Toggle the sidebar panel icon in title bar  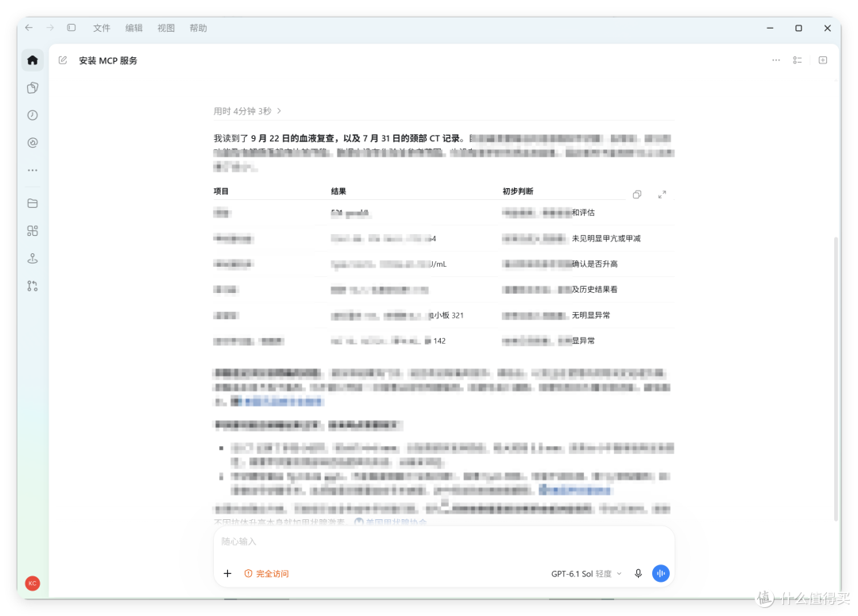click(71, 27)
